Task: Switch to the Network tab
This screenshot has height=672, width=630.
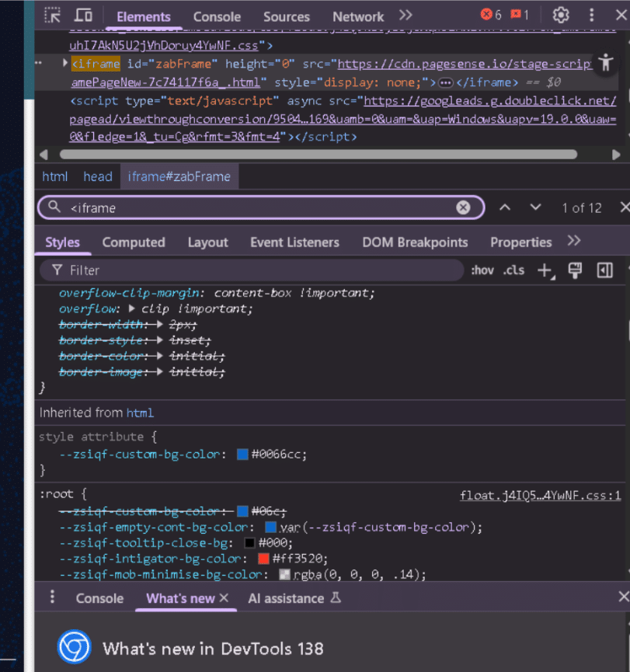Action: (x=357, y=16)
